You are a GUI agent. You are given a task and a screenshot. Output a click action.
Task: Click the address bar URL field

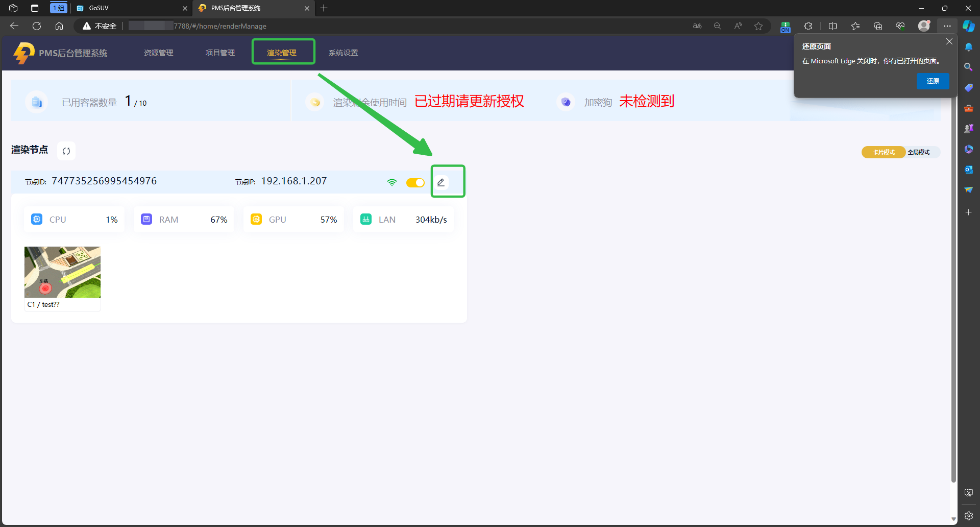357,26
